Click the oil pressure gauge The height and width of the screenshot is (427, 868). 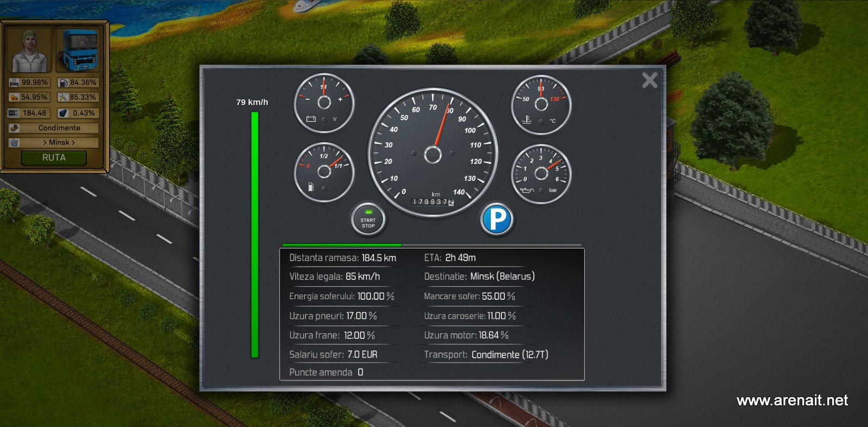click(541, 173)
